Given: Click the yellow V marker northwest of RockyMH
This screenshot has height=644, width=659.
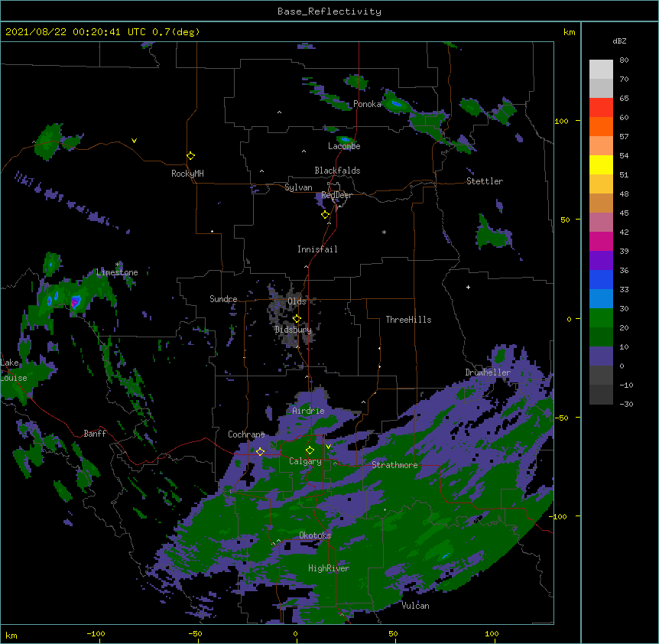Looking at the screenshot, I should (x=134, y=141).
